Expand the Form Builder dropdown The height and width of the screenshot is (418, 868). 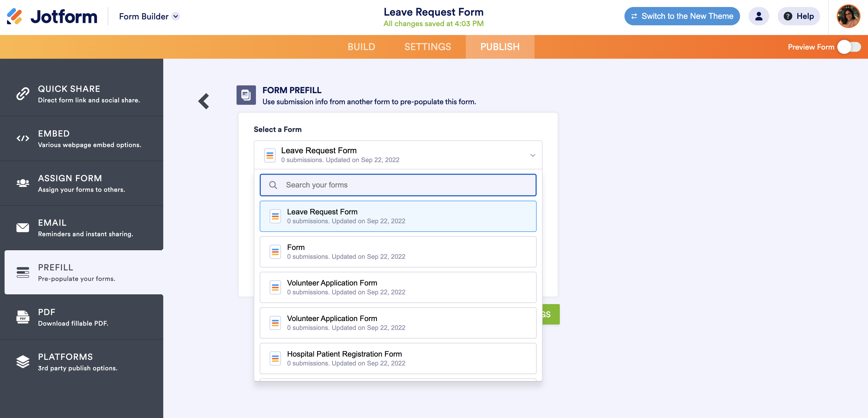click(176, 16)
